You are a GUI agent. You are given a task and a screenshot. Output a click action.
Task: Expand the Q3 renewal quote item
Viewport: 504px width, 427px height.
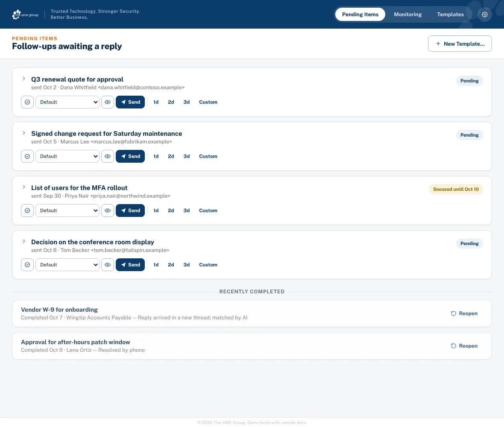coord(24,79)
